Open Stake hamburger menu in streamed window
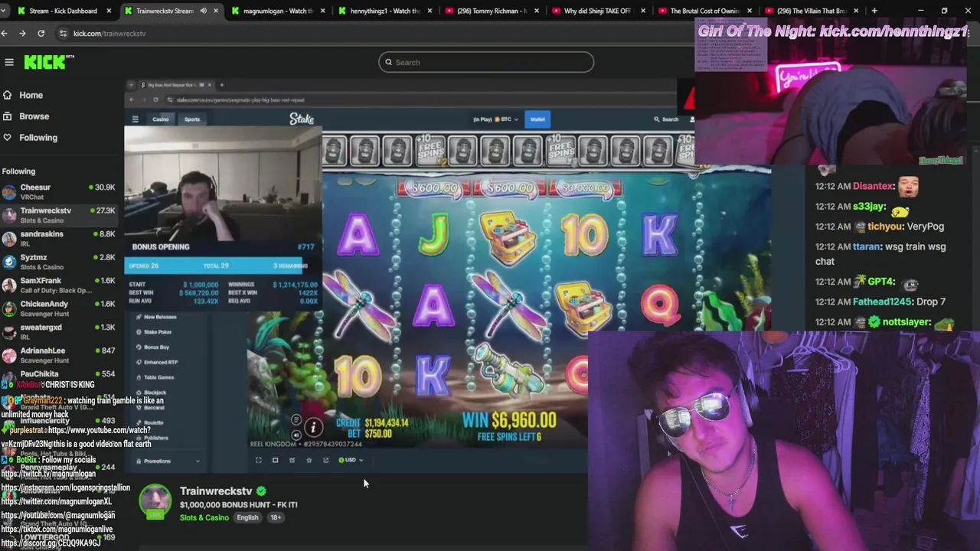 [x=135, y=119]
